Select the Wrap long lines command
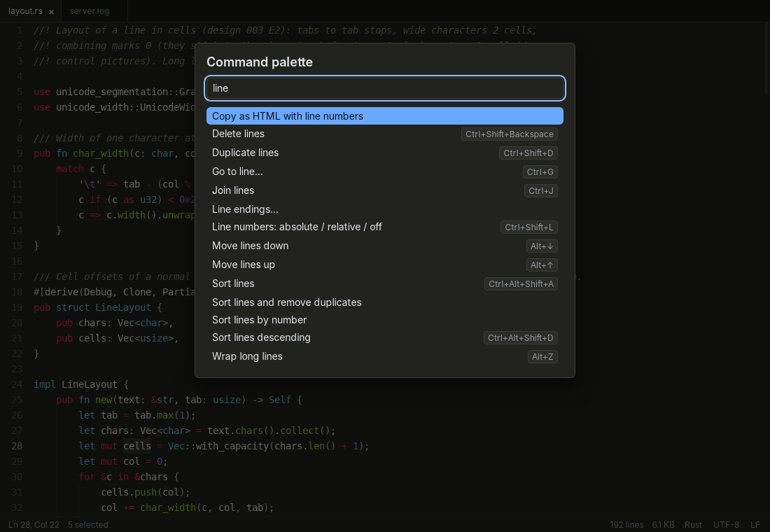 pyautogui.click(x=385, y=356)
